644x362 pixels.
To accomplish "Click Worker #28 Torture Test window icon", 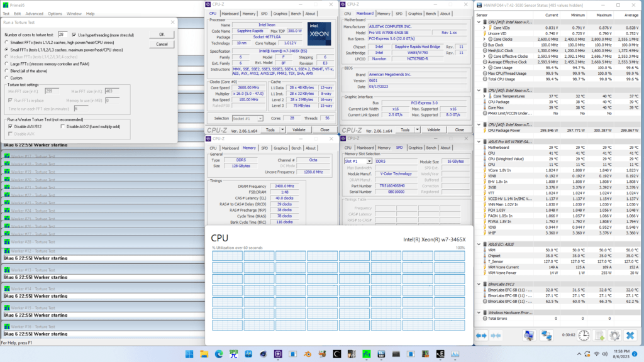I will 7,242.
